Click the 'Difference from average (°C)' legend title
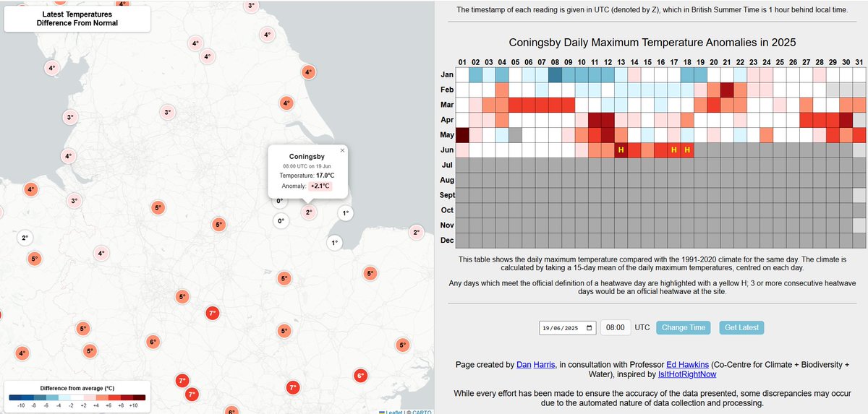Image resolution: width=868 pixels, height=414 pixels. point(77,388)
